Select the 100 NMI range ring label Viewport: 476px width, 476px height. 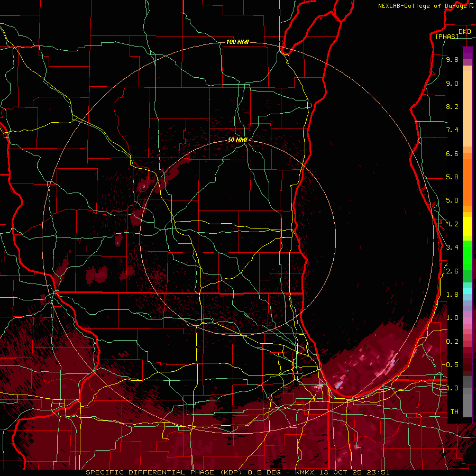pyautogui.click(x=237, y=42)
